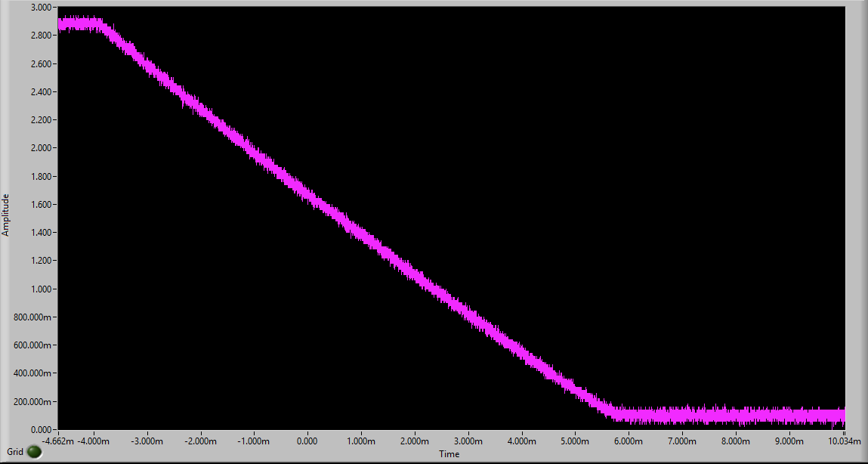Click the 9.000m time axis tick
Viewport: 868px width, 464px height.
(789, 441)
